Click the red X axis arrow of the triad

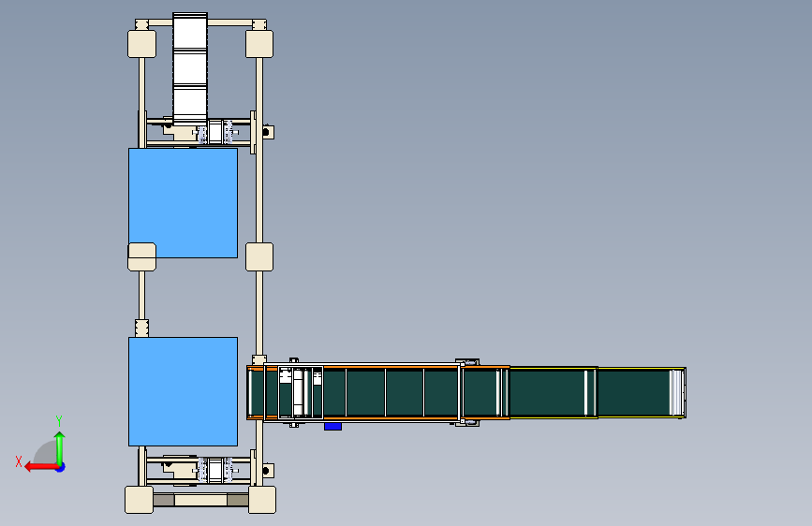[x=40, y=467]
